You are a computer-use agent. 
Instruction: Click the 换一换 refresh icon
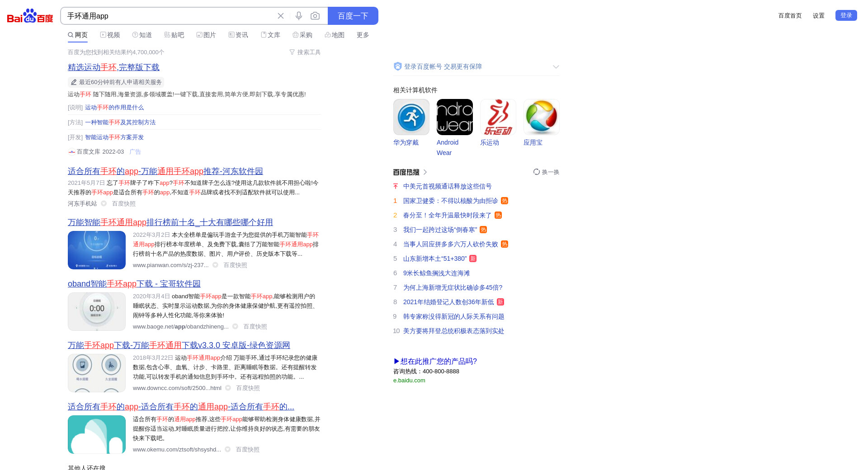[537, 172]
